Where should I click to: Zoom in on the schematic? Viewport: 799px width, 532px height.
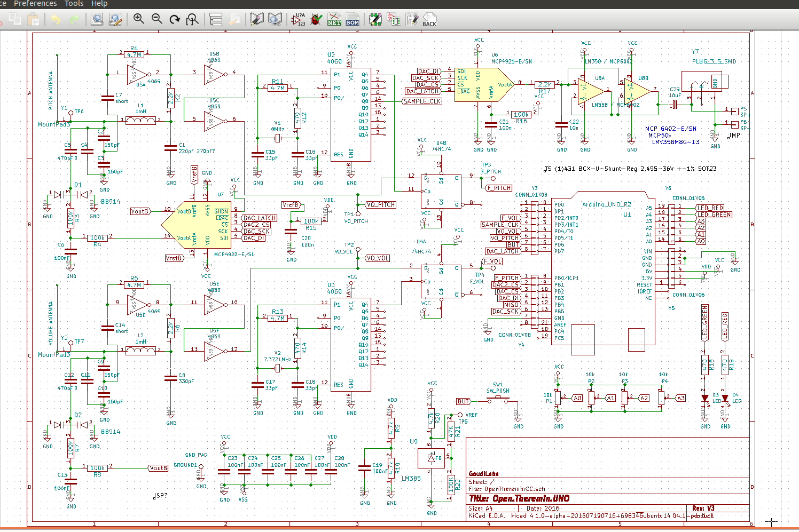click(x=139, y=20)
